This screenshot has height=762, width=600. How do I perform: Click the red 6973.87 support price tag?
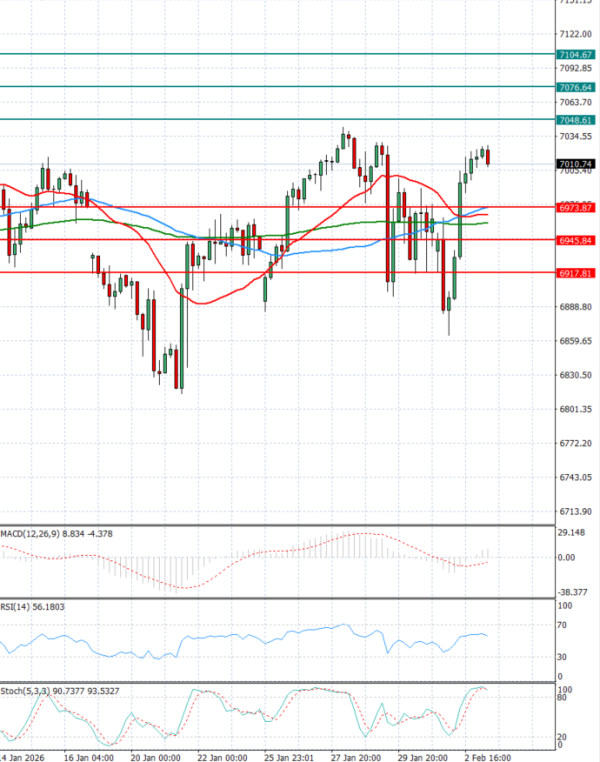click(x=578, y=208)
